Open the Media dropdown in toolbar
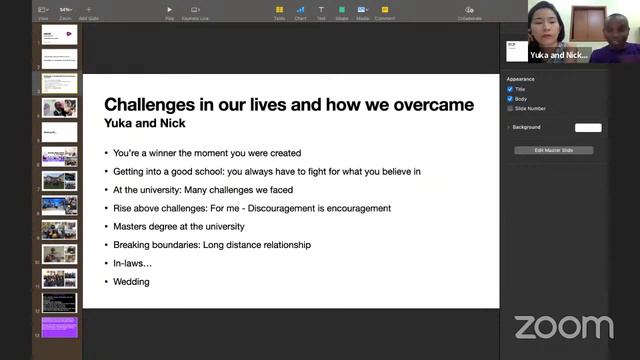Viewport: 640px width, 360px height. pyautogui.click(x=362, y=10)
